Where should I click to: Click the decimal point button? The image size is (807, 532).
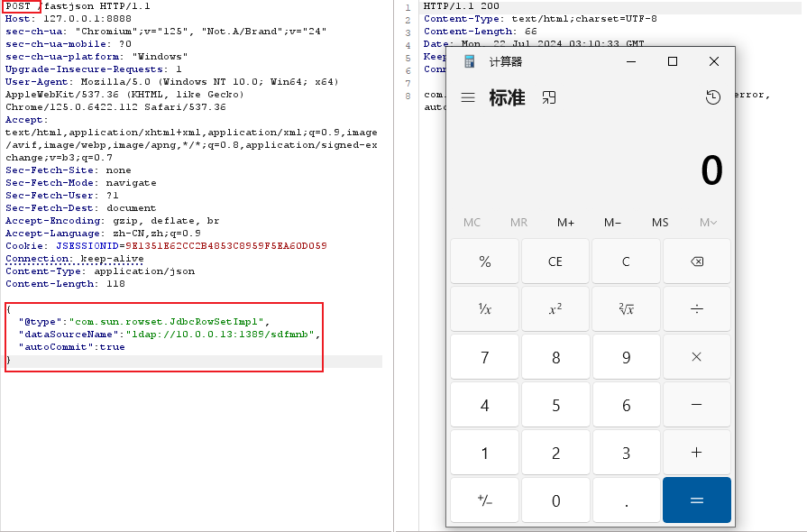click(x=626, y=500)
